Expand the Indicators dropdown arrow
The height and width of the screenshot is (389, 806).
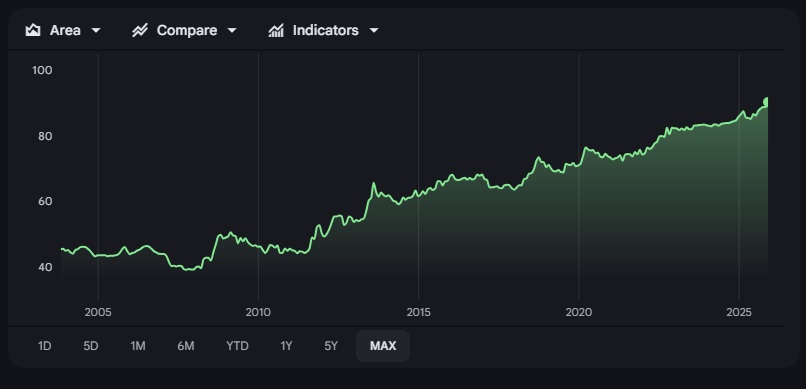pos(374,31)
